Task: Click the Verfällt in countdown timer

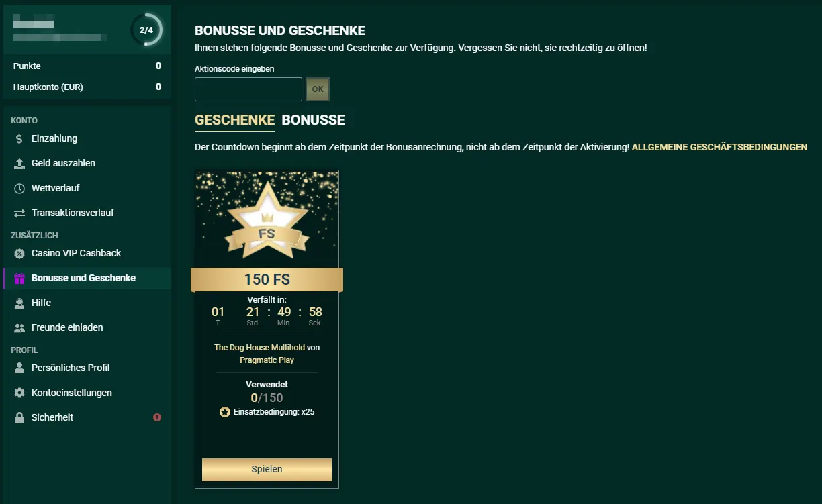Action: click(x=267, y=315)
